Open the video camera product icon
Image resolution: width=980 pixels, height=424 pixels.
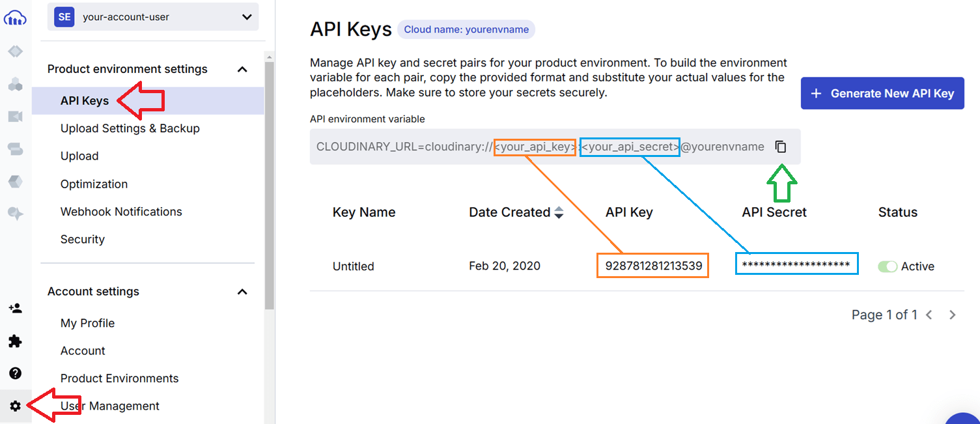tap(15, 117)
